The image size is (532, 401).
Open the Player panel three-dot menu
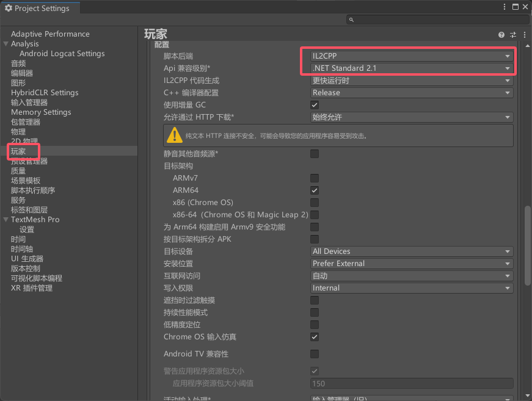(x=524, y=35)
